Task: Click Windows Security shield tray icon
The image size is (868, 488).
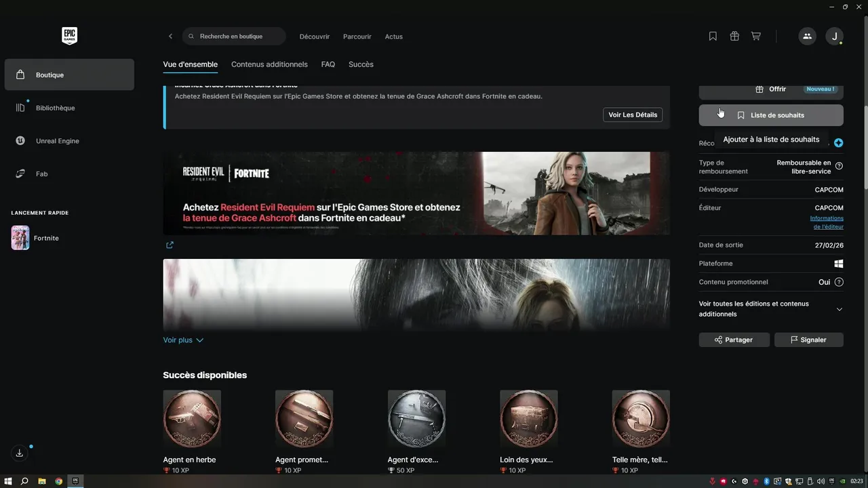Action: pos(788,481)
